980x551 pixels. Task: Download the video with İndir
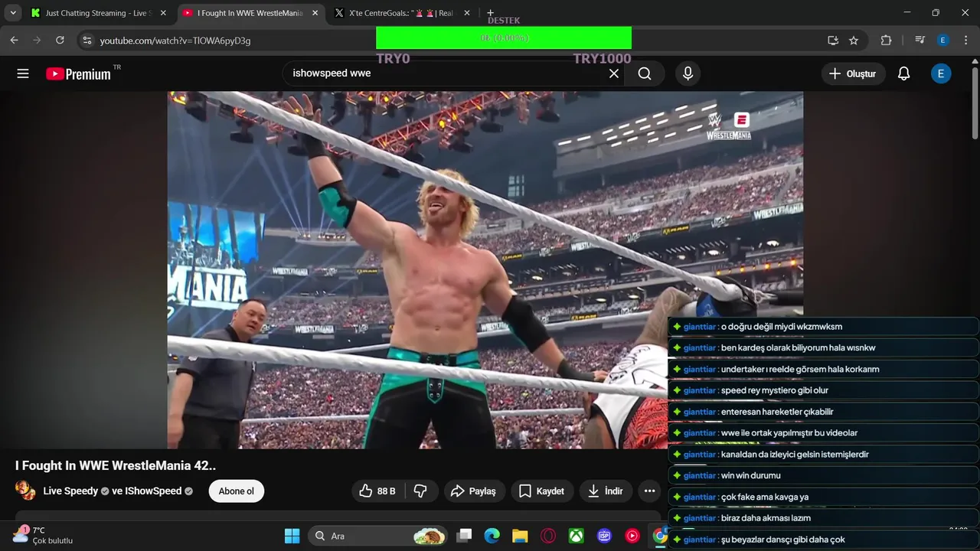[605, 491]
